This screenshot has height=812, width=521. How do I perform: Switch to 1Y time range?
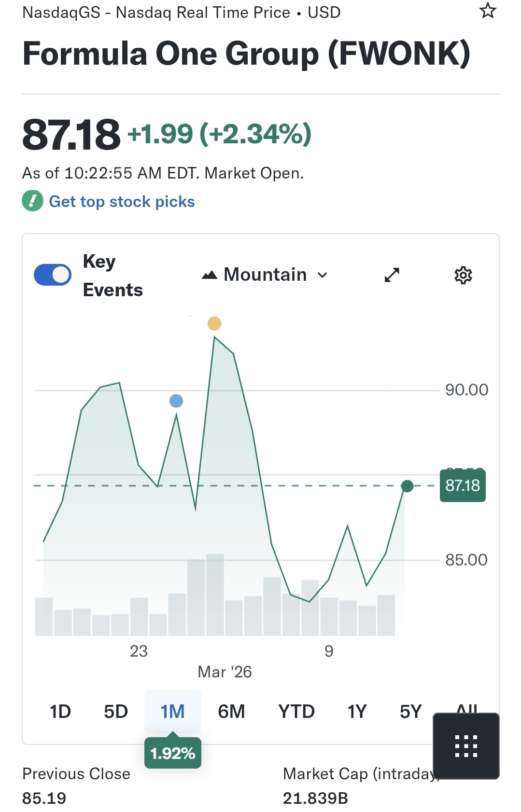357,712
